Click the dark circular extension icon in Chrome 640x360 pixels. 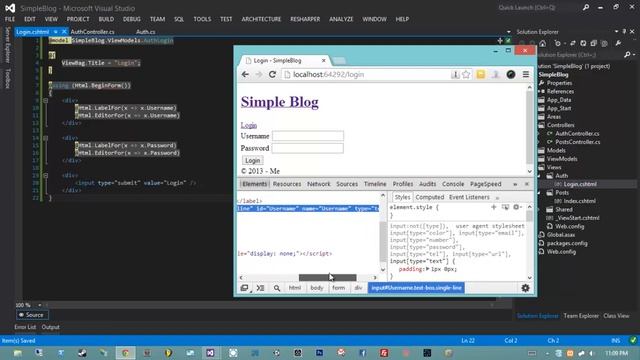tap(511, 74)
